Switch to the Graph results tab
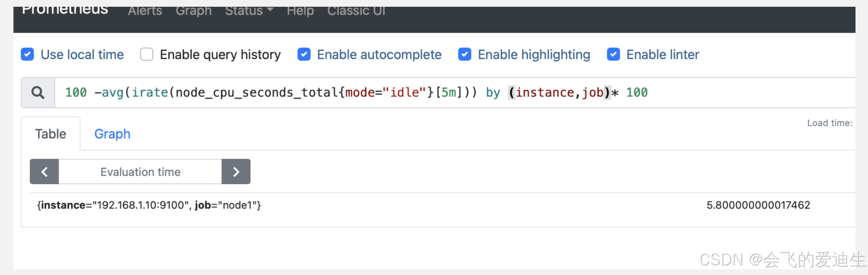 pos(112,134)
